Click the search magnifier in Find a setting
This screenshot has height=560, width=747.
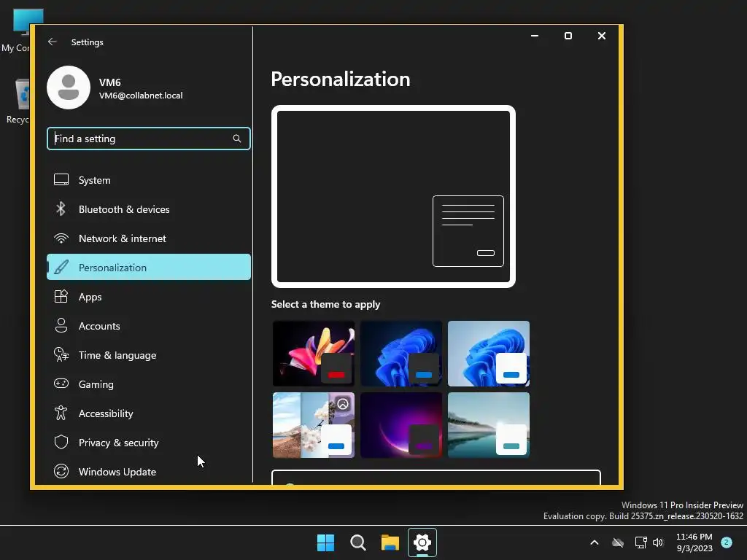point(237,139)
